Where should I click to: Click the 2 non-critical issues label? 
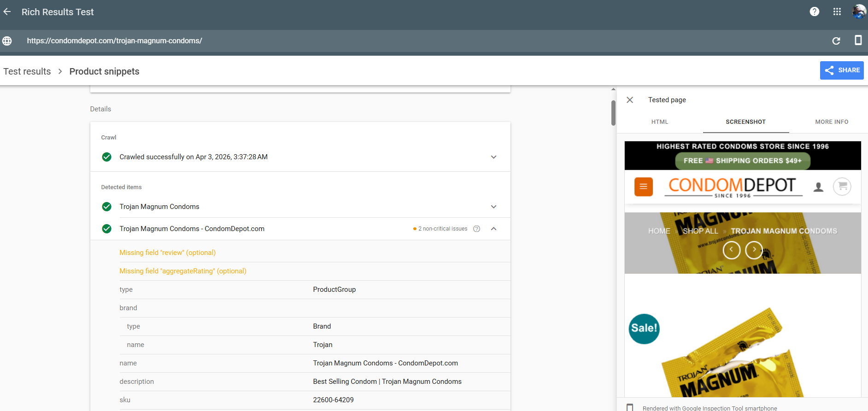click(443, 229)
